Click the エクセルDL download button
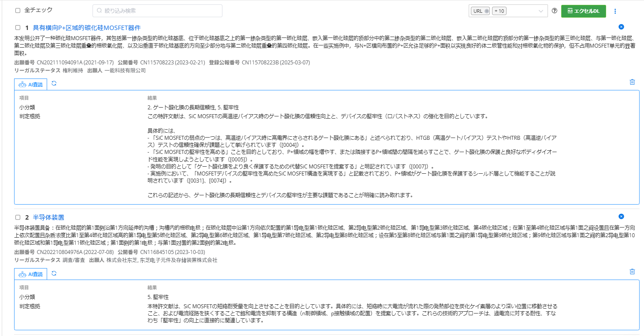 pos(583,11)
